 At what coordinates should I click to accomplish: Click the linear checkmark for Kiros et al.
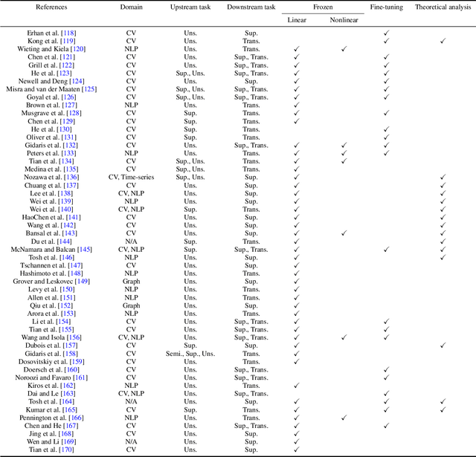296,386
